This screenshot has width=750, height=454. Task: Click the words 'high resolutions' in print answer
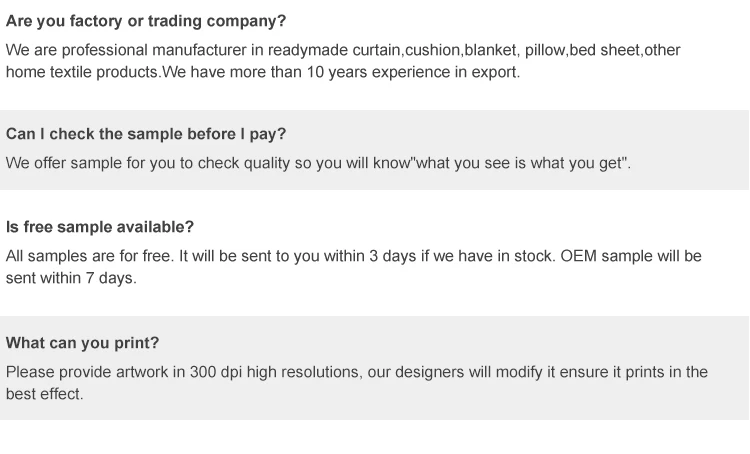click(x=301, y=372)
